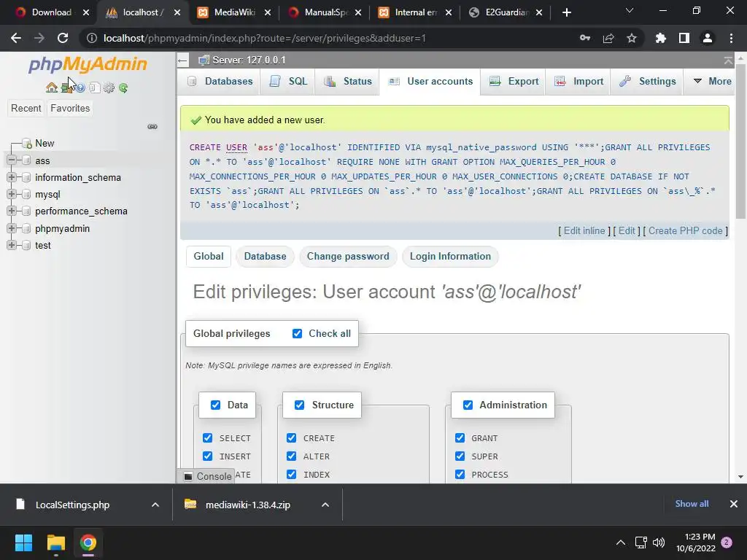Open the Databases tab
Image resolution: width=747 pixels, height=560 pixels.
coord(220,82)
